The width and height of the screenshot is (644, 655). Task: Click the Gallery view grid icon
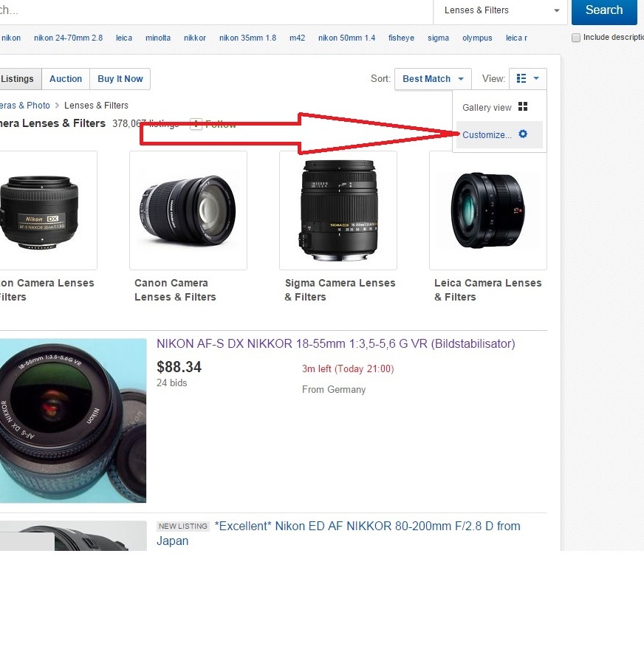[x=523, y=106]
